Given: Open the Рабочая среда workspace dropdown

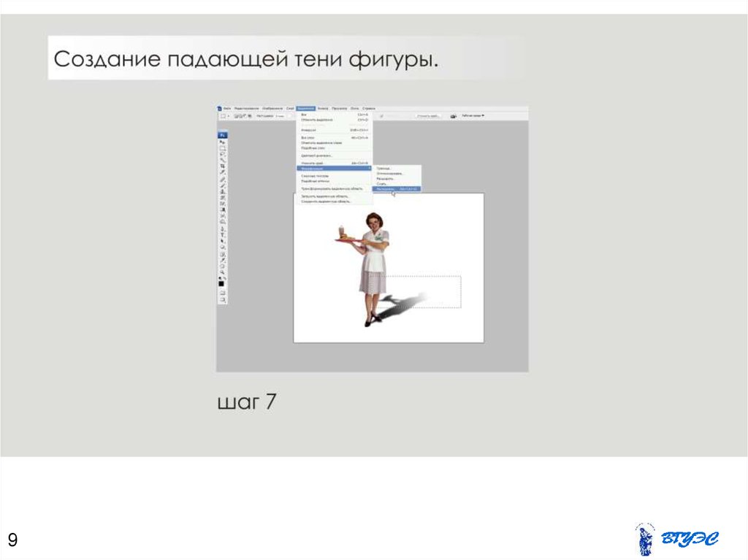Looking at the screenshot, I should click(473, 115).
